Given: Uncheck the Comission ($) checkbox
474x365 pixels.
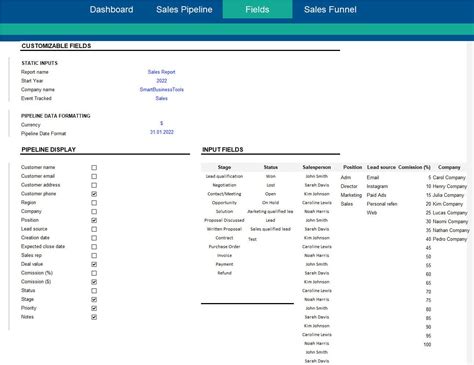Looking at the screenshot, I should click(94, 282).
